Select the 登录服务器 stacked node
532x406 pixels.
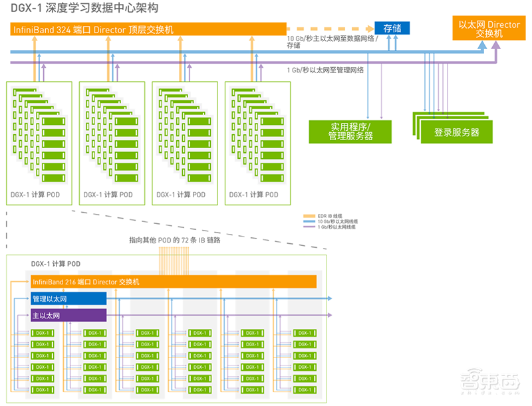point(457,131)
